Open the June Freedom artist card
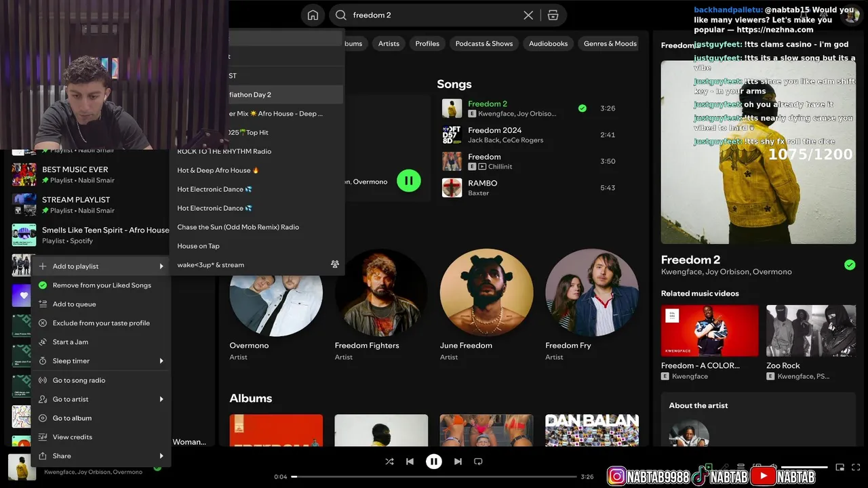The width and height of the screenshot is (868, 488). coord(486,305)
